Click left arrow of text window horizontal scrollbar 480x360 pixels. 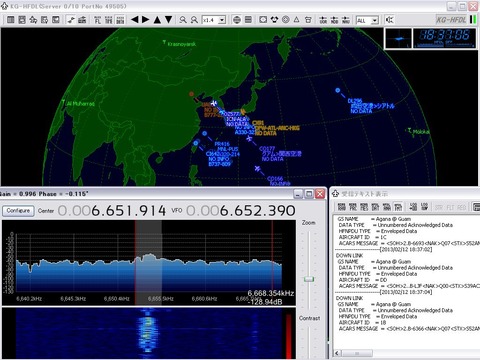(337, 353)
